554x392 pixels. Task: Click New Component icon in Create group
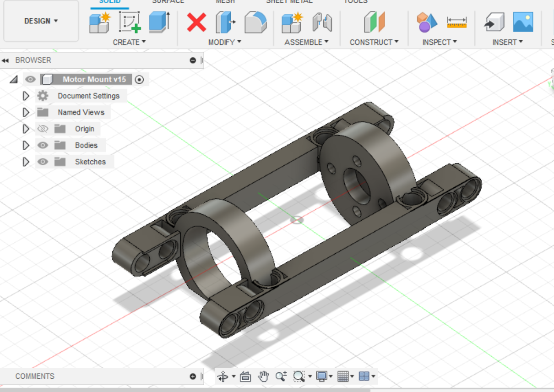click(100, 22)
